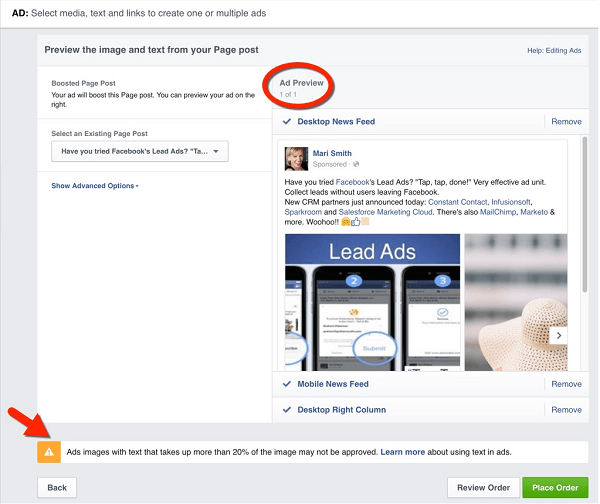Click the Salesforce Marketing Cloud link

coord(385,212)
